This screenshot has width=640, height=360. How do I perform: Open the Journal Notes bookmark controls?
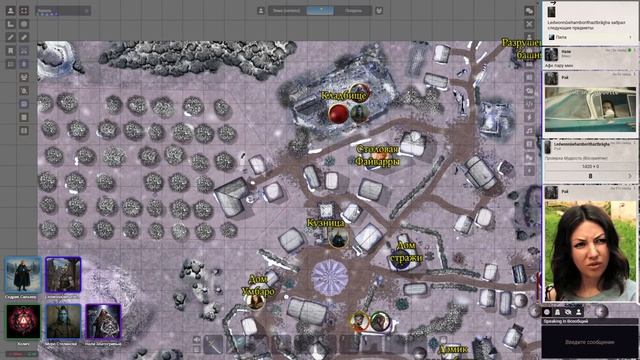click(x=11, y=51)
